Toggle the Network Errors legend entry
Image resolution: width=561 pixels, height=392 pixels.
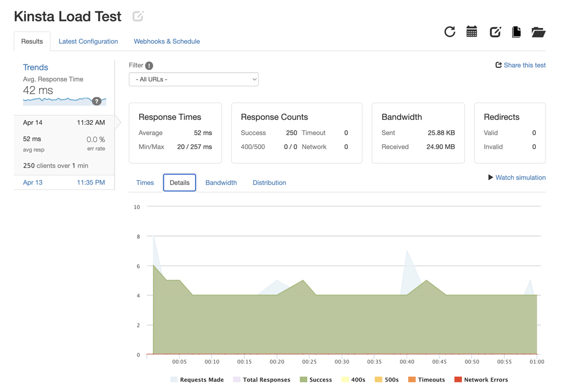[x=481, y=379]
